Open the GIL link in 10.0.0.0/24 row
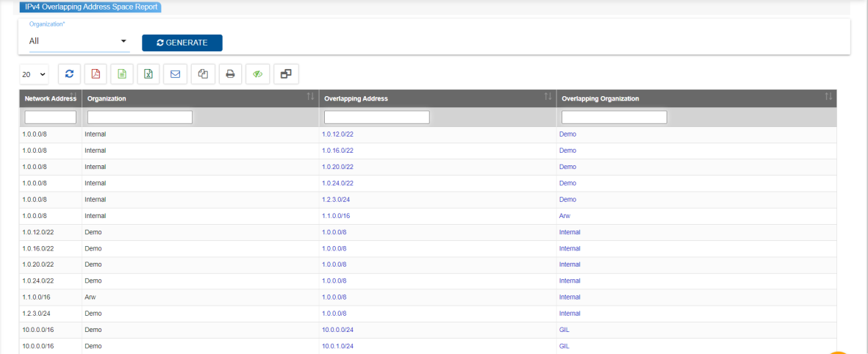The image size is (868, 354). 564,330
